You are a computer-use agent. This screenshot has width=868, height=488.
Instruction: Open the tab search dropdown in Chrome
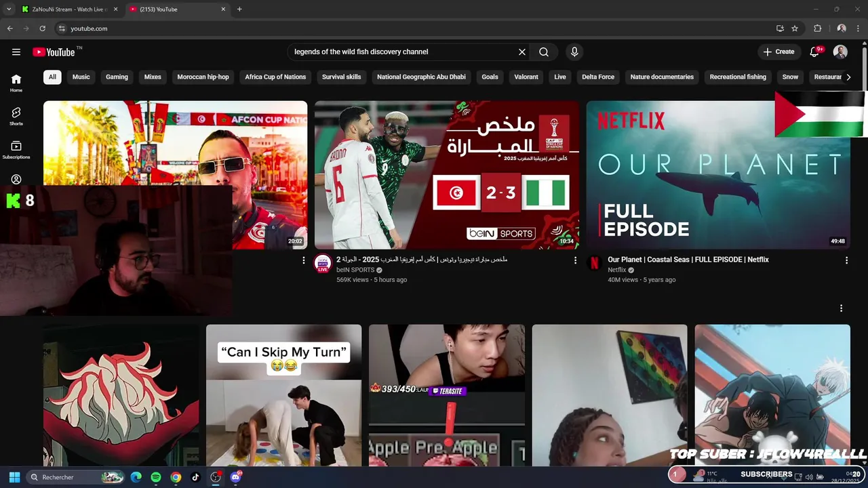pos(8,9)
